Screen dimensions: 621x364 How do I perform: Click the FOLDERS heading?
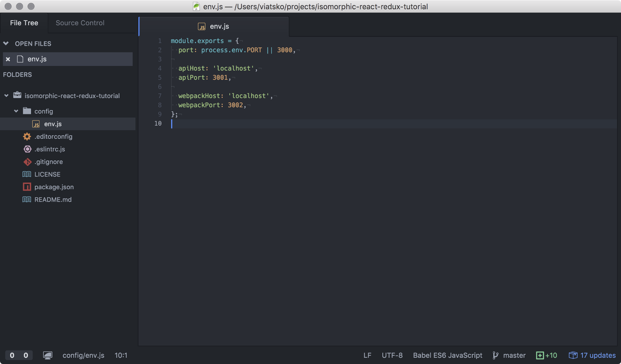tap(17, 74)
